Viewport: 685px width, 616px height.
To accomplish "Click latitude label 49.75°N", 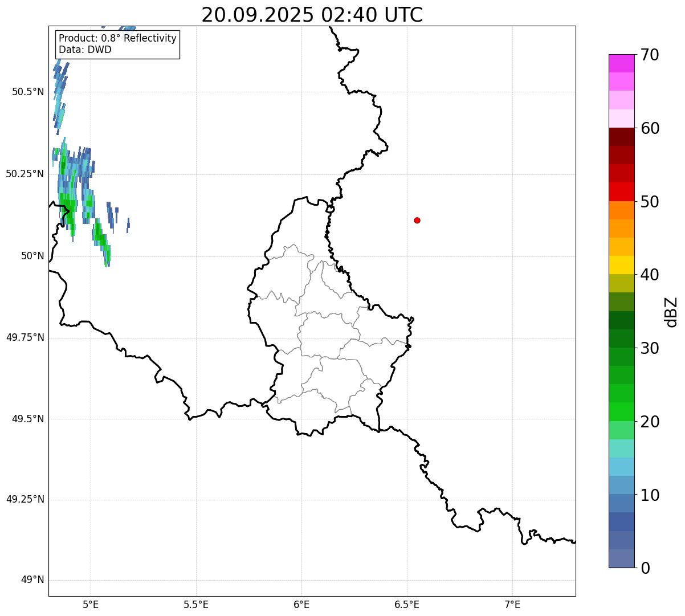I will click(25, 337).
